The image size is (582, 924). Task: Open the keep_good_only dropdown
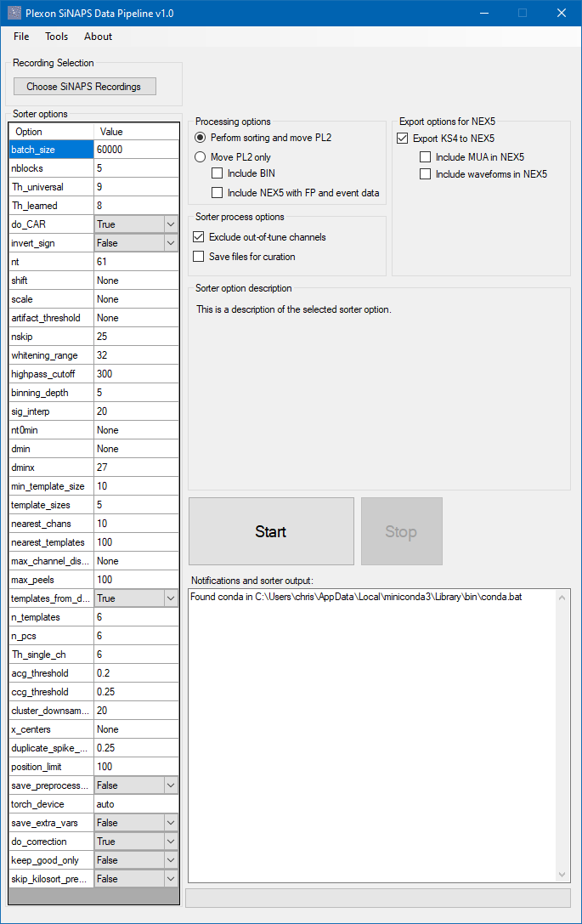[x=171, y=859]
